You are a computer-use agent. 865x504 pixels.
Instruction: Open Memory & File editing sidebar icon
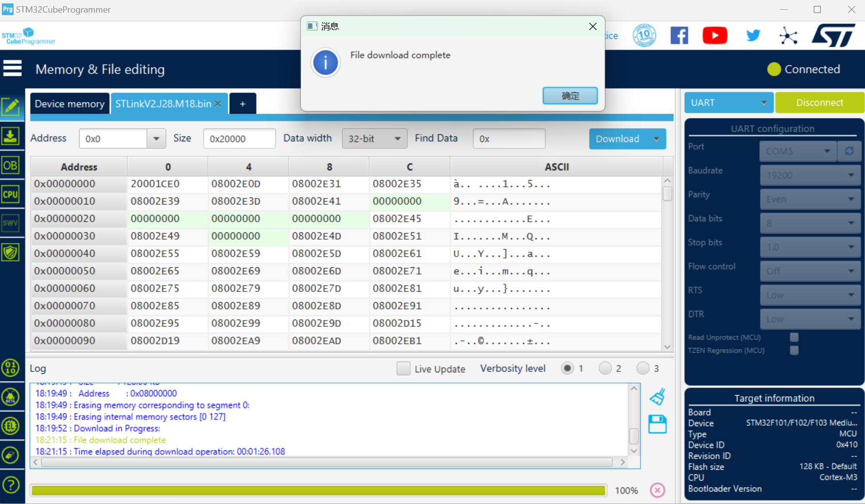[11, 107]
